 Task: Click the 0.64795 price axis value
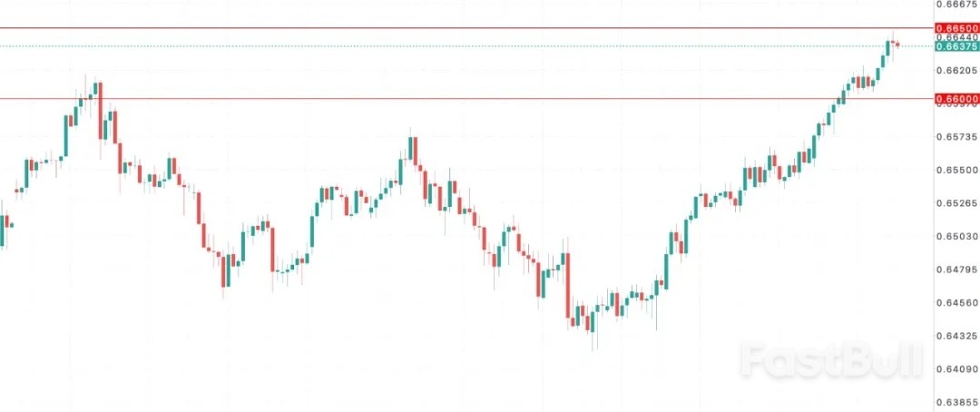[x=955, y=270]
